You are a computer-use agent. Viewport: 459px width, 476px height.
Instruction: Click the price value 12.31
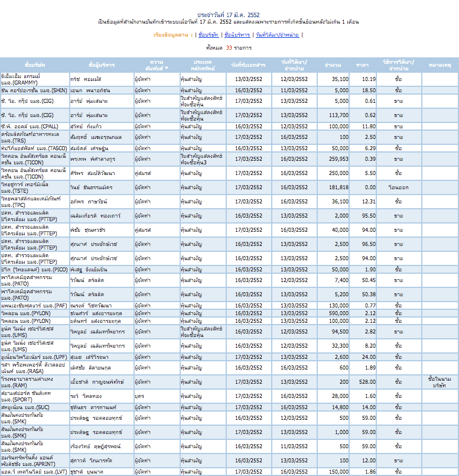(x=369, y=202)
